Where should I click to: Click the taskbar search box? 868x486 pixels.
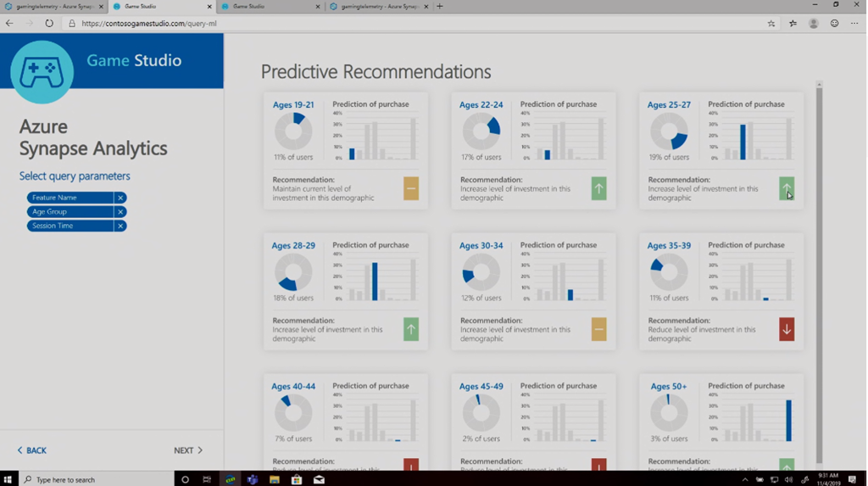(97, 479)
